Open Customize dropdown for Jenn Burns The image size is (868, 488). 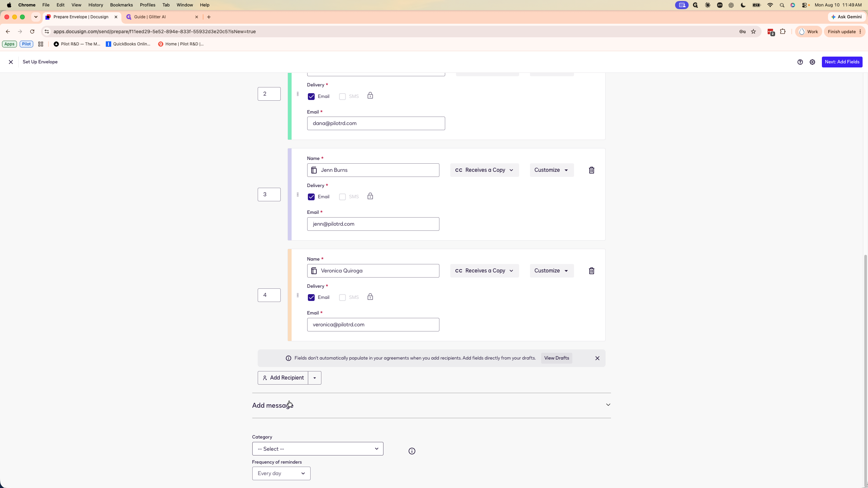[552, 170]
